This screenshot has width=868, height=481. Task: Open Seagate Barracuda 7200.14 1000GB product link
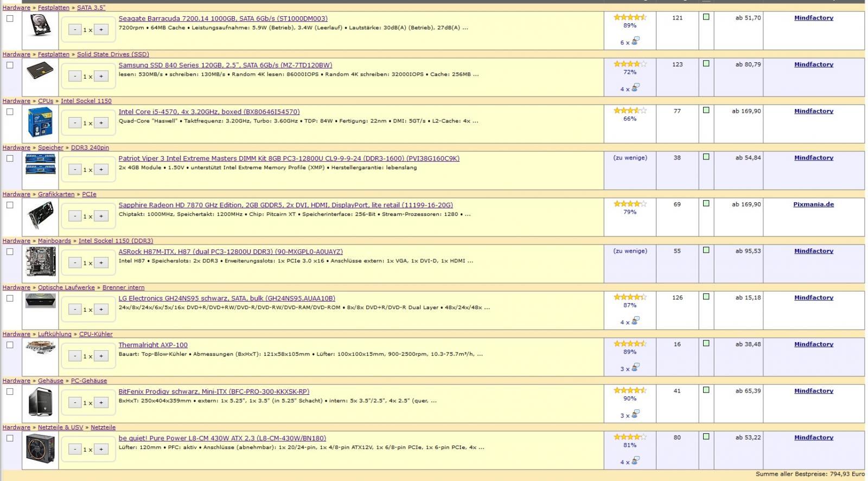click(223, 18)
